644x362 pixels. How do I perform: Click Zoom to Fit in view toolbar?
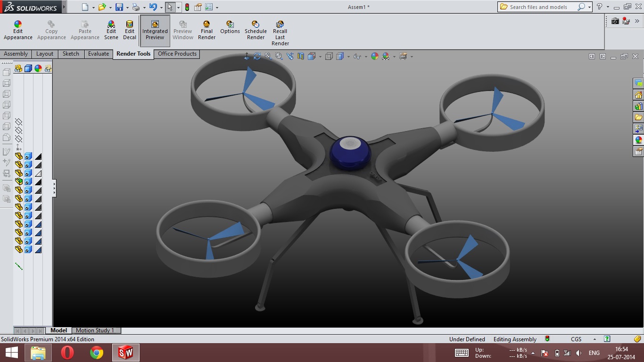(268, 56)
